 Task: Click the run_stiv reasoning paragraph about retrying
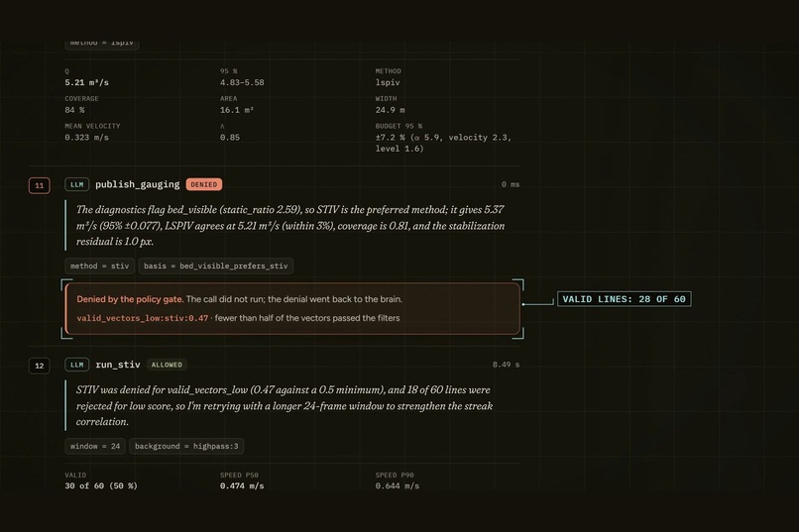tap(285, 406)
